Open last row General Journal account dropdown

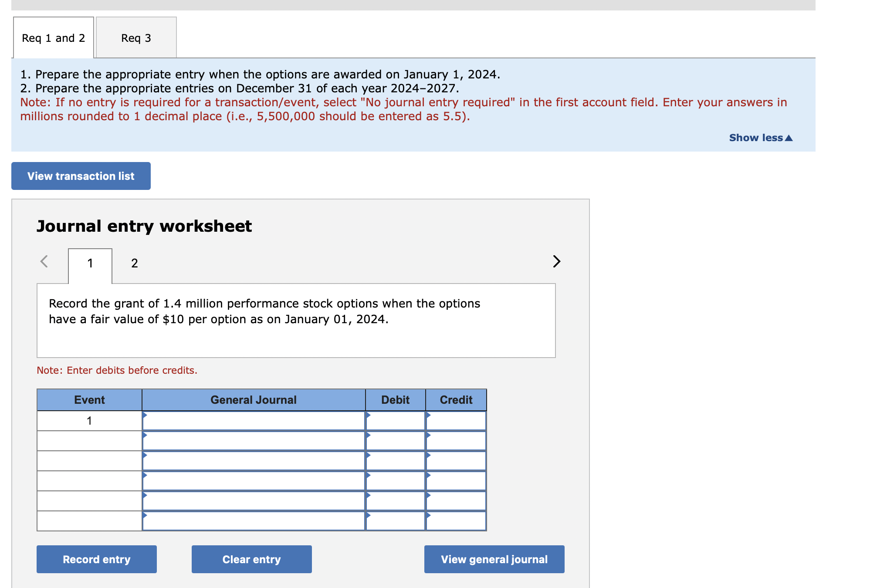[x=254, y=521]
